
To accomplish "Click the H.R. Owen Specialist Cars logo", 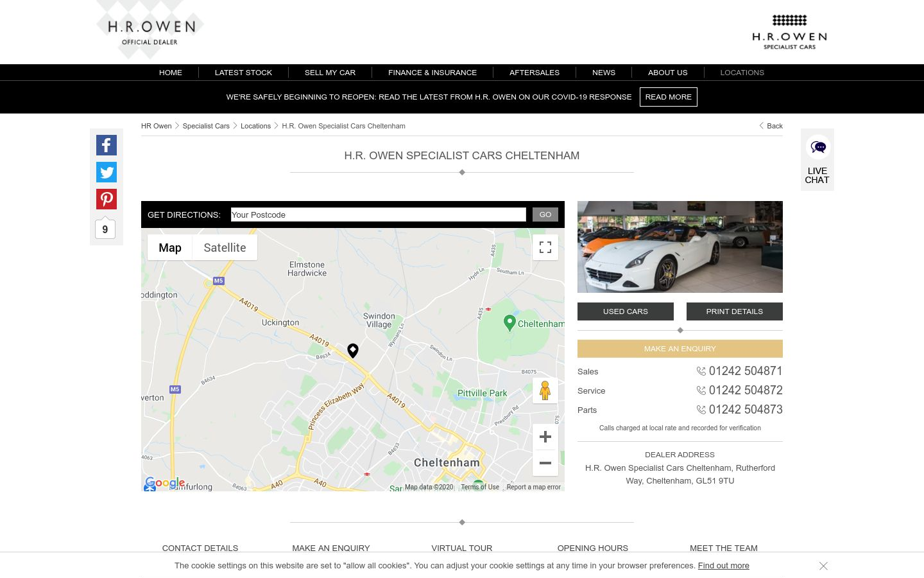I will (789, 32).
